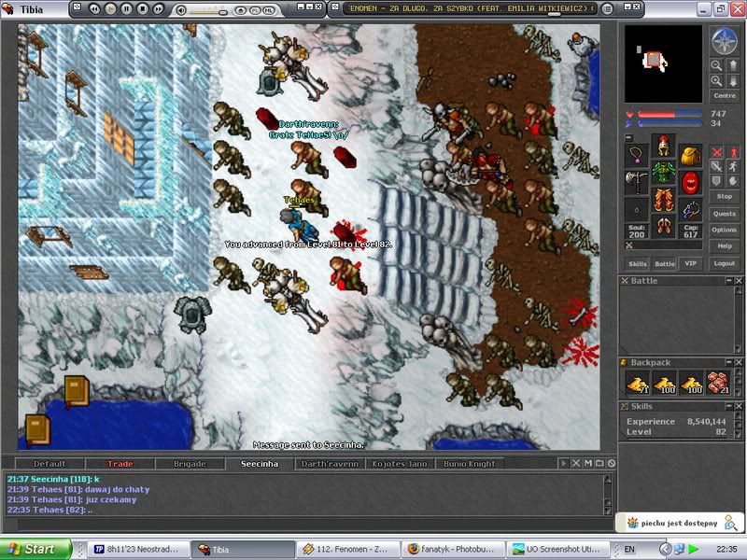Switch to the Trade chat tab
This screenshot has height=560, width=747.
click(120, 464)
